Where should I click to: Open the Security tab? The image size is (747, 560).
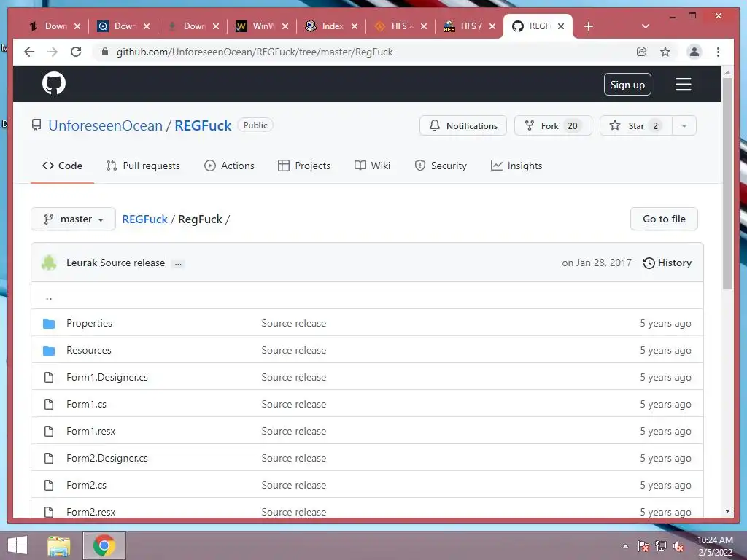coord(441,166)
